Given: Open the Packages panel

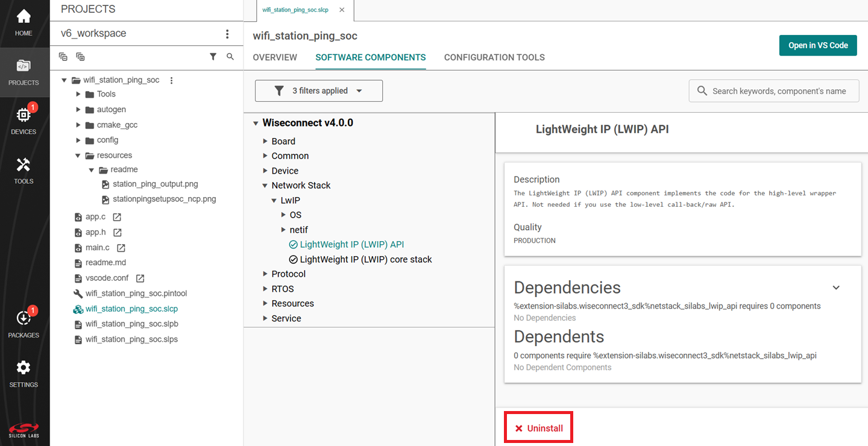Looking at the screenshot, I should 24,318.
